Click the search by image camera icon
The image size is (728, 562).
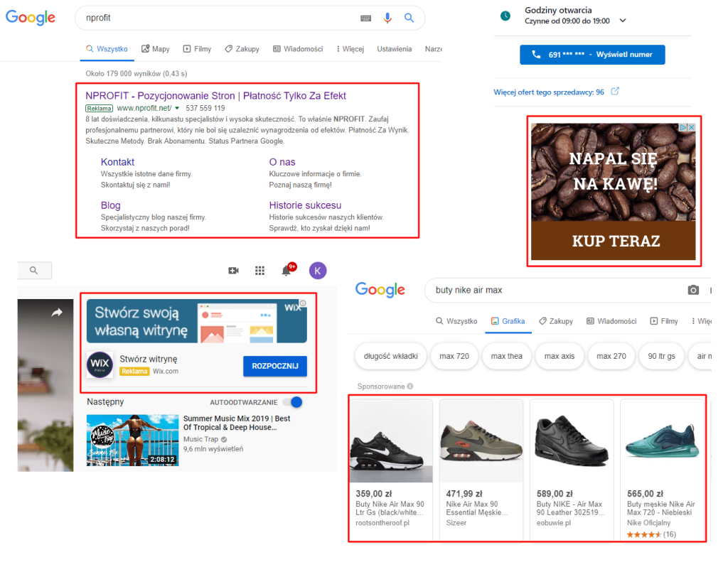tap(693, 290)
